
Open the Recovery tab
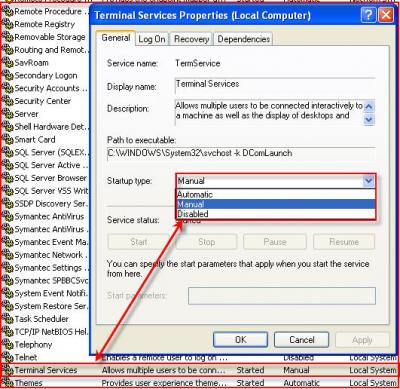click(191, 39)
